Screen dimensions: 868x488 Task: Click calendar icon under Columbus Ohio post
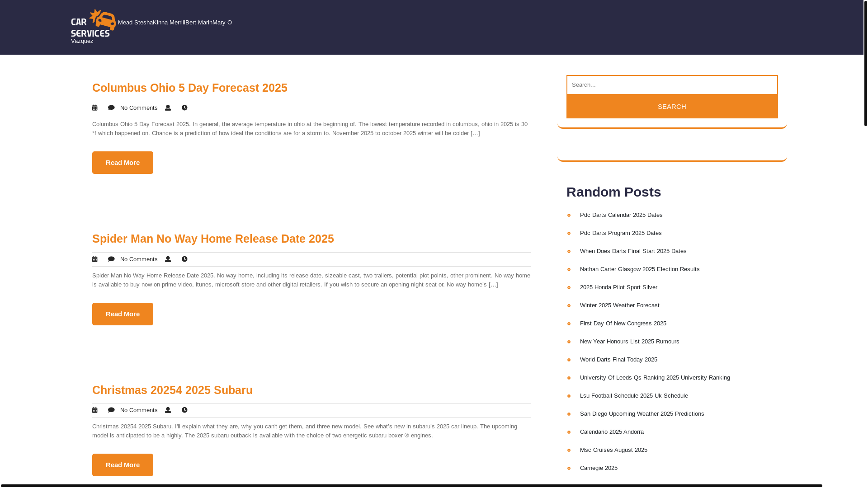point(95,108)
